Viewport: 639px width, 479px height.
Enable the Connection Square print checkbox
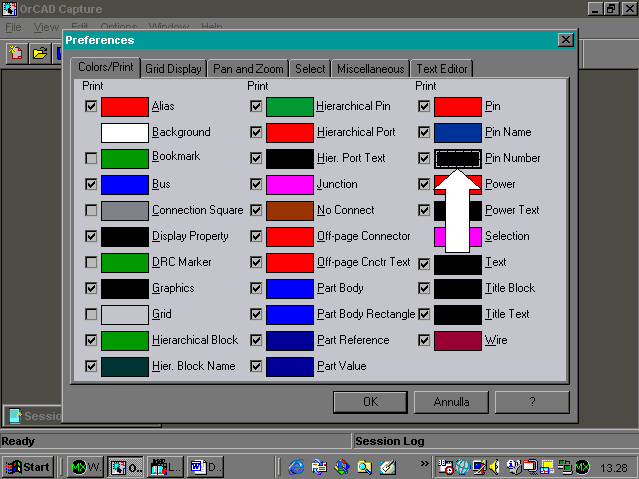click(91, 210)
